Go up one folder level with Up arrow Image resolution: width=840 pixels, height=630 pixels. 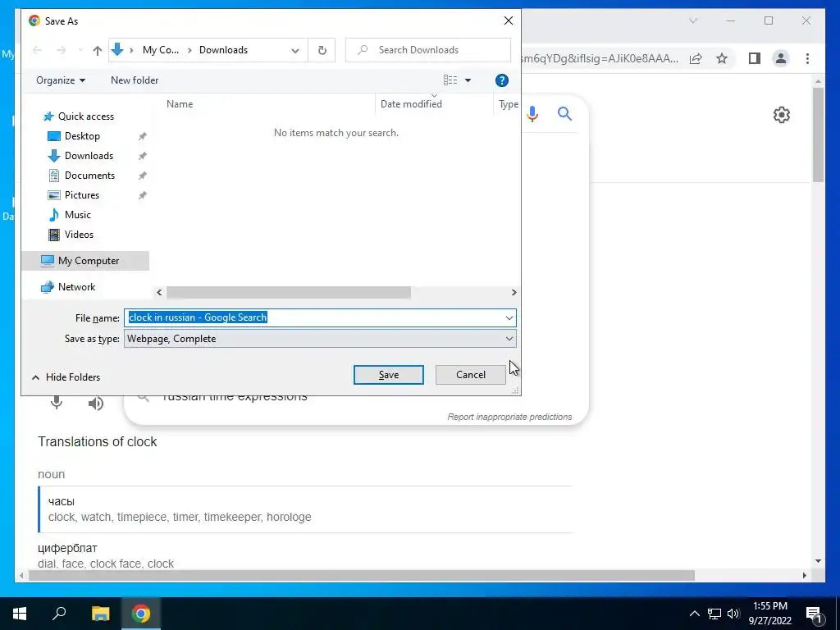coord(97,50)
